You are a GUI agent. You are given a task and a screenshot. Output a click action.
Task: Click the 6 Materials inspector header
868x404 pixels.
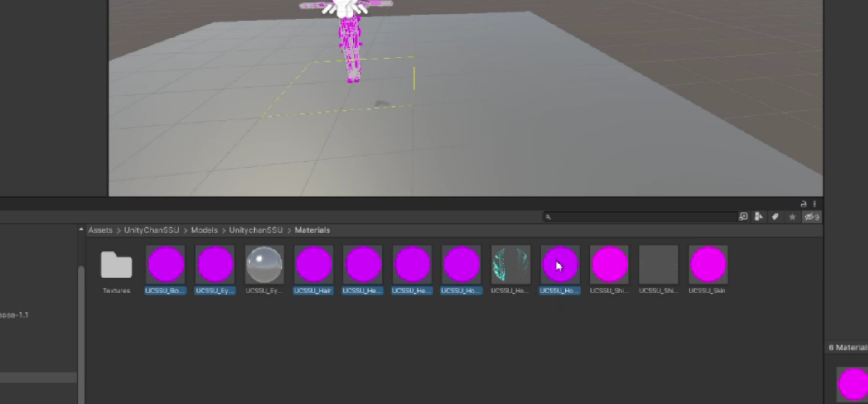[x=848, y=348]
